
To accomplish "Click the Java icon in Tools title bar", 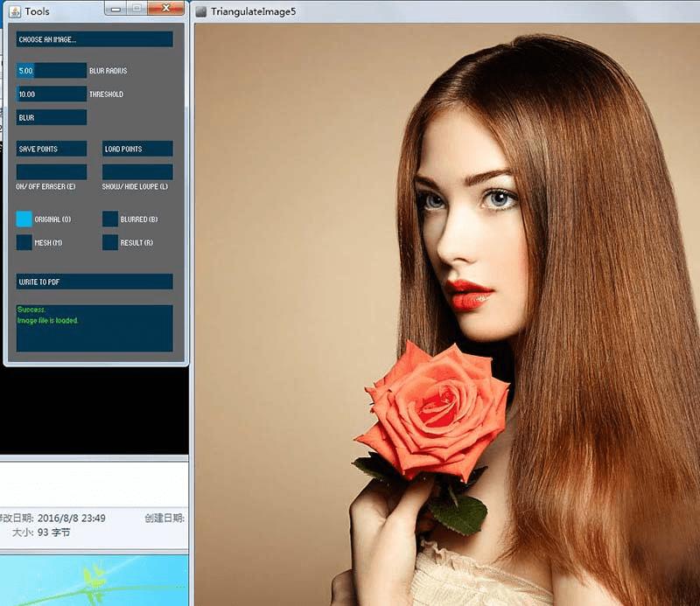I will click(15, 11).
